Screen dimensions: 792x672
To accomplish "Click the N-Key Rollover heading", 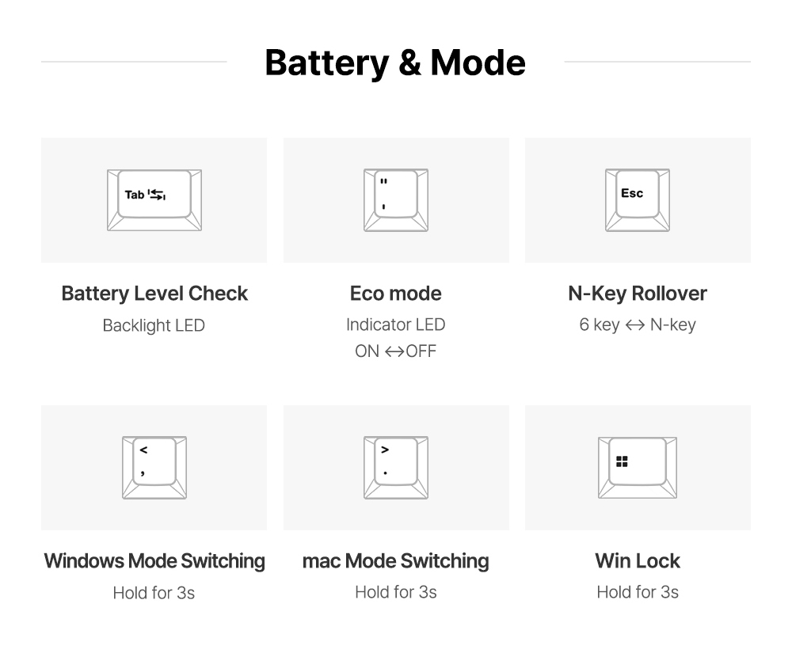I will click(638, 294).
